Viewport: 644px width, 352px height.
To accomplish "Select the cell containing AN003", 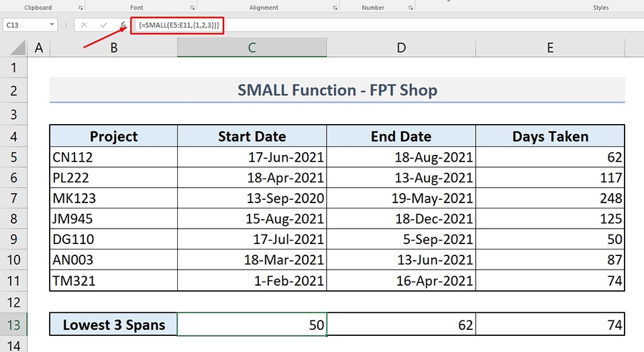I will point(114,259).
